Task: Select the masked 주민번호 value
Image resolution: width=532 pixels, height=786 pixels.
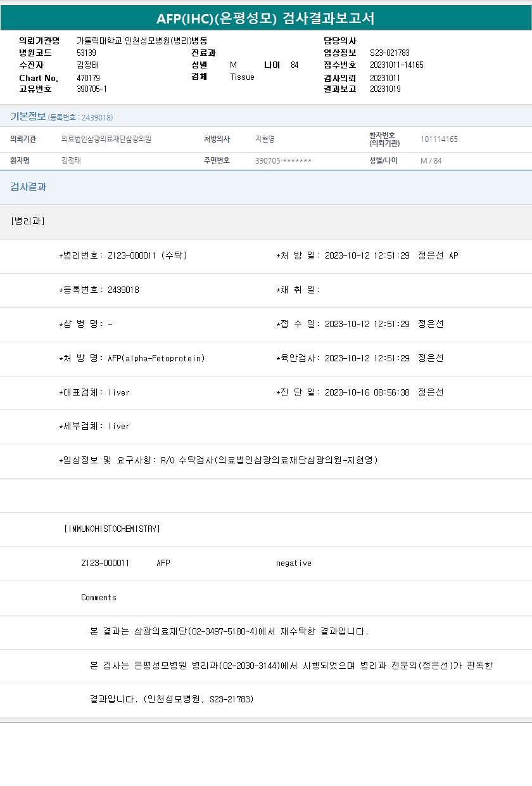Action: click(x=283, y=161)
